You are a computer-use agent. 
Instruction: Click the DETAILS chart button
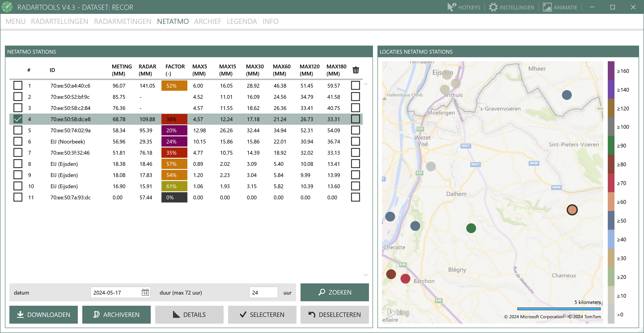coord(189,314)
